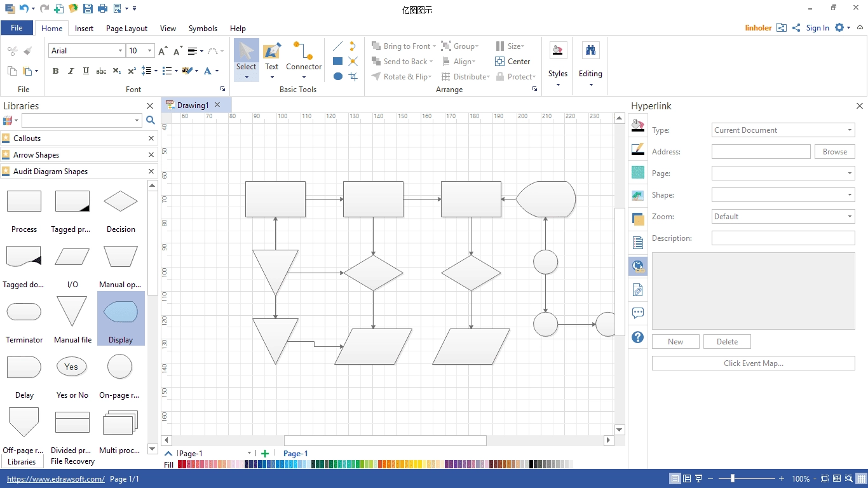Toggle Strikethrough formatting
The width and height of the screenshot is (868, 488).
[101, 71]
